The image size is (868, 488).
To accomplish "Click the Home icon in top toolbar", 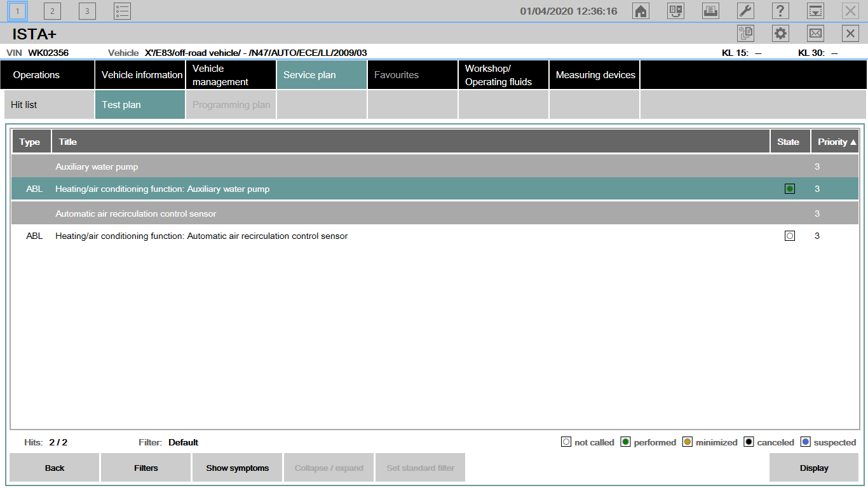I will [641, 11].
